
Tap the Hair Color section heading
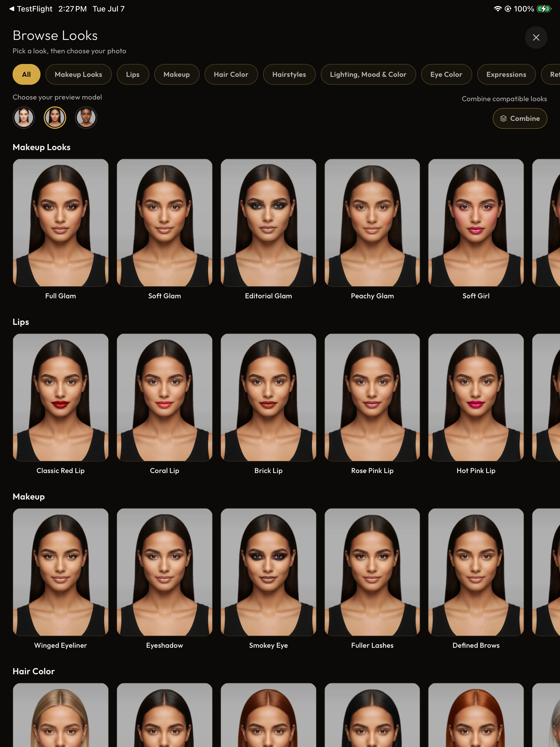pyautogui.click(x=33, y=671)
